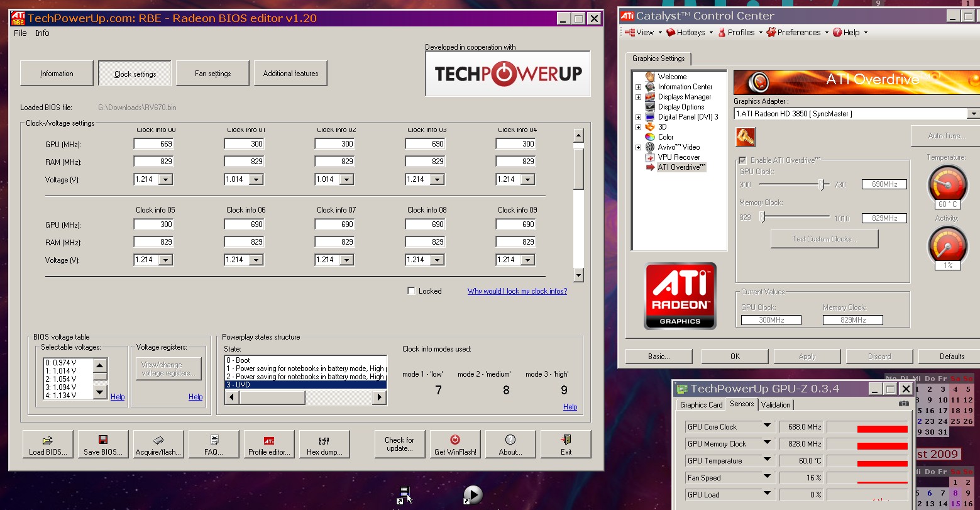This screenshot has height=510, width=980.
Task: Click the Exit door icon button
Action: [x=566, y=444]
